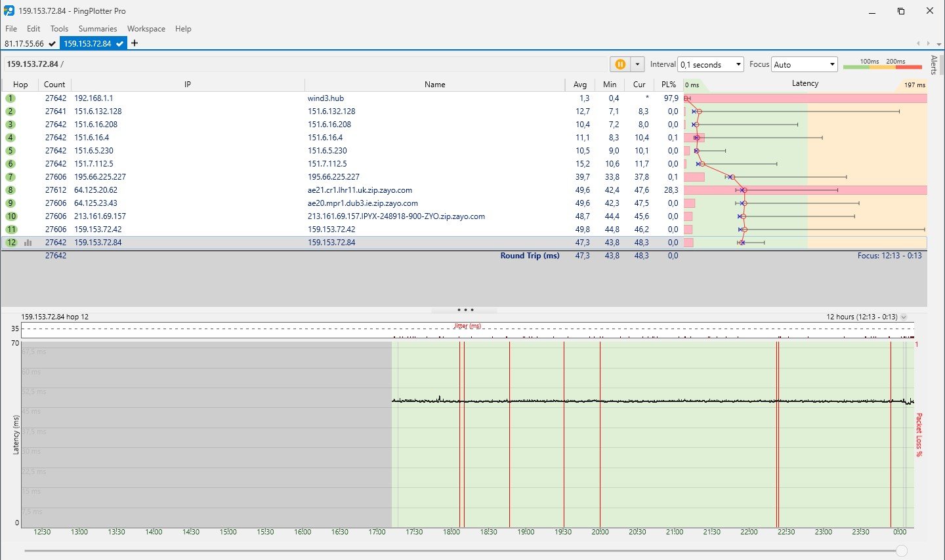Open the Alerts side panel
Screen dimensions: 945x560
coord(934,65)
